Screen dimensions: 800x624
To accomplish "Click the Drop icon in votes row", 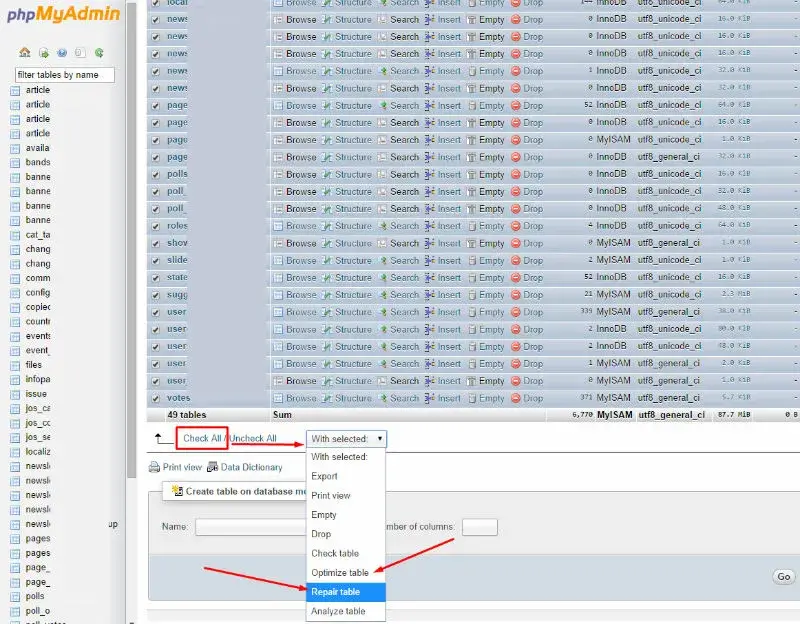I will (x=516, y=398).
